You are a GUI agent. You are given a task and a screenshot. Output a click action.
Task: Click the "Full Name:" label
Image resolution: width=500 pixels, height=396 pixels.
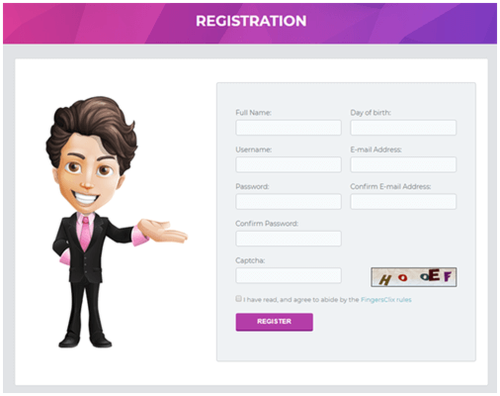coord(253,113)
